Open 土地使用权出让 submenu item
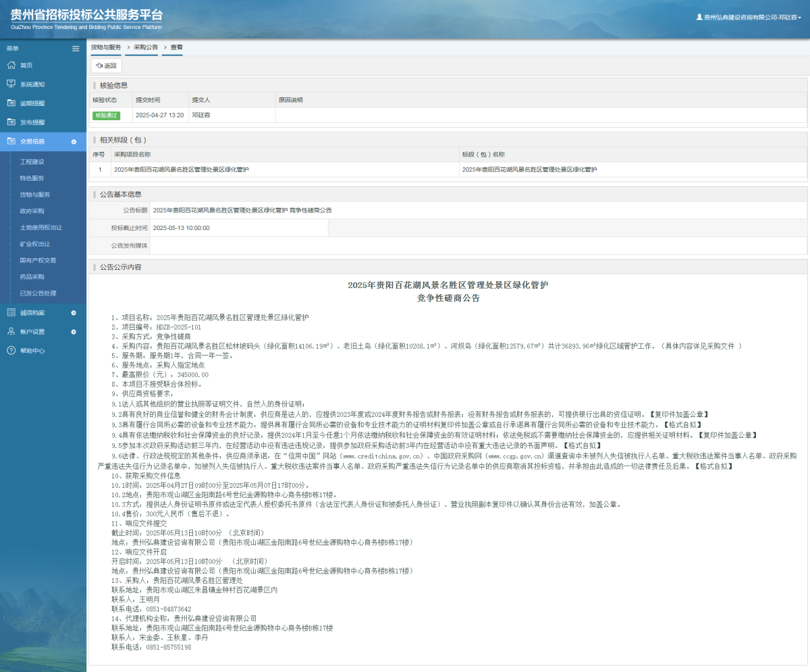This screenshot has height=672, width=810. click(41, 227)
